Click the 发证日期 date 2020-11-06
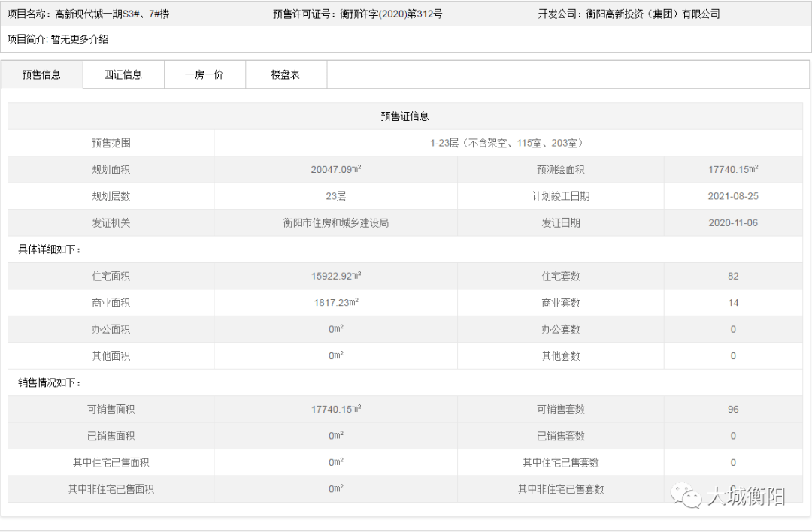The height and width of the screenshot is (532, 812). [x=733, y=222]
